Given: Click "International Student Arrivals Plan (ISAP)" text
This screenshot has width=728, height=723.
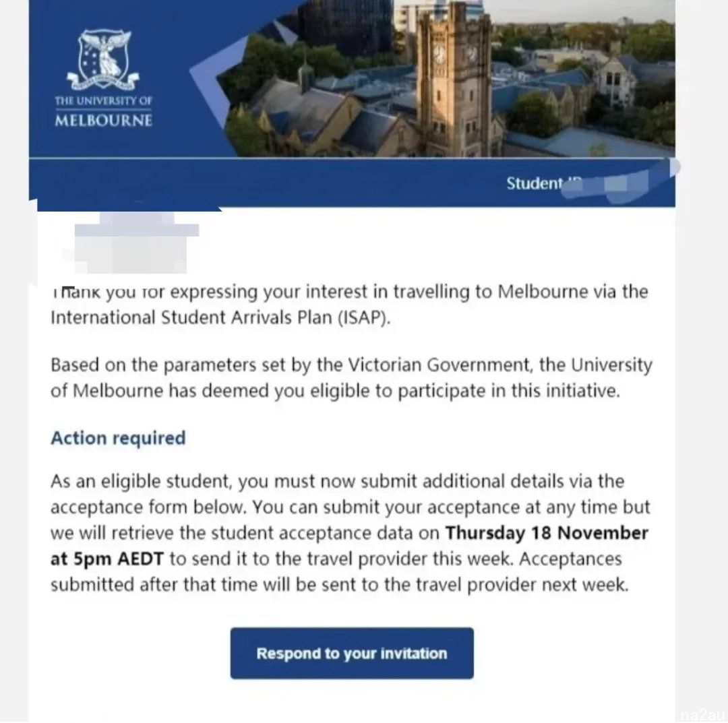Looking at the screenshot, I should click(x=220, y=318).
